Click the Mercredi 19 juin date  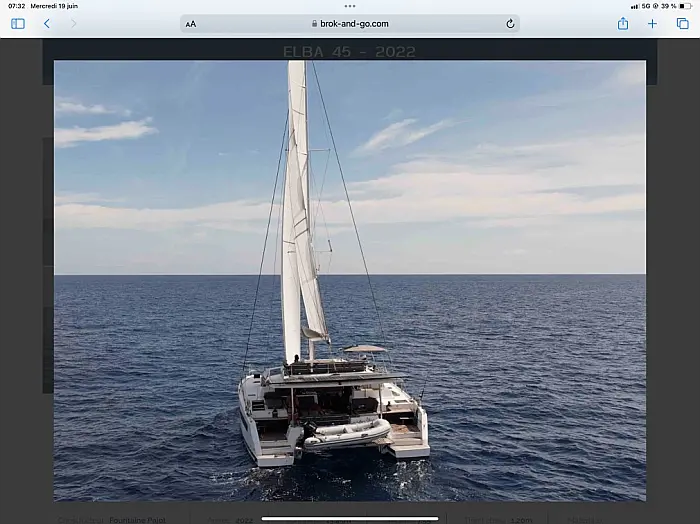click(54, 6)
